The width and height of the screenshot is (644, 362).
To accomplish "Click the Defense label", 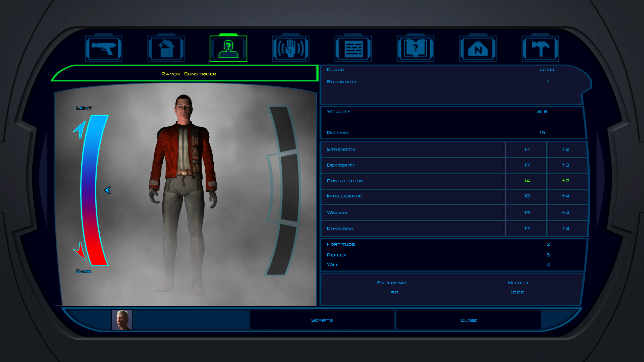I will pyautogui.click(x=338, y=133).
